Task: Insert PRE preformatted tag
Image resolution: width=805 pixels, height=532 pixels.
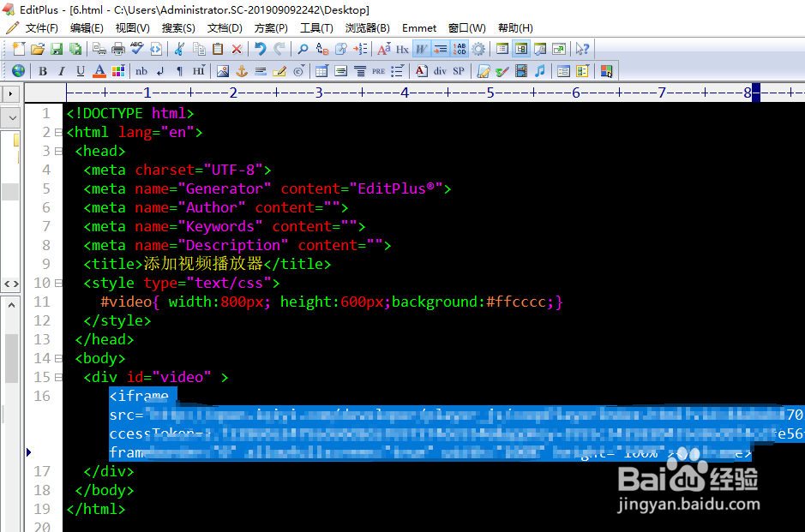Action: tap(378, 71)
